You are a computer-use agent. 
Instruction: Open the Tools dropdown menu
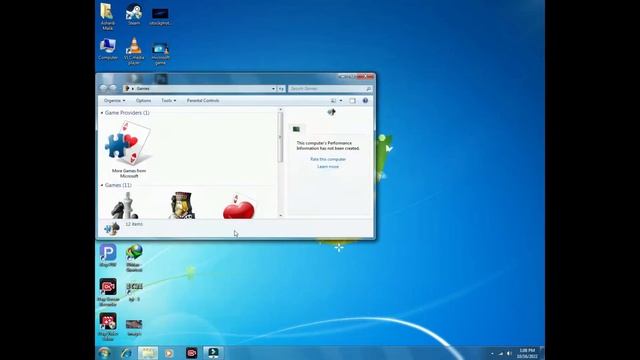coord(169,100)
